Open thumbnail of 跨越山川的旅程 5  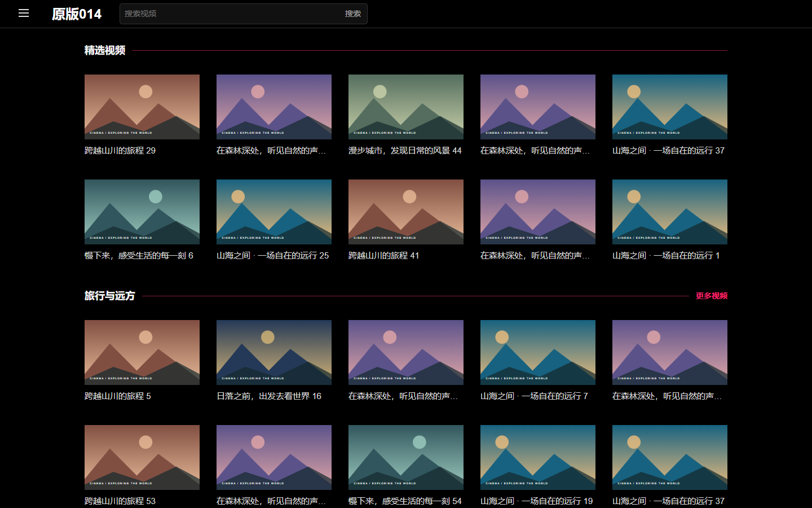(142, 352)
